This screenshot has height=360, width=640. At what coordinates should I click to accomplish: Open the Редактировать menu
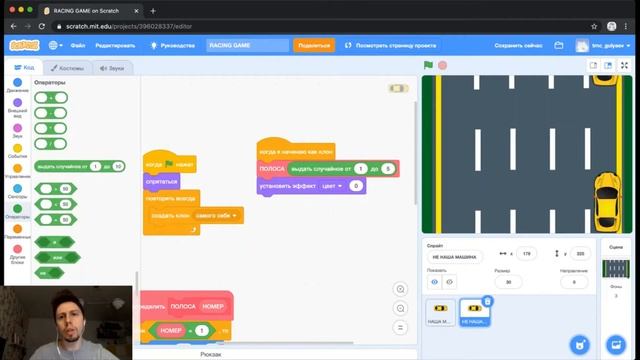[x=115, y=45]
